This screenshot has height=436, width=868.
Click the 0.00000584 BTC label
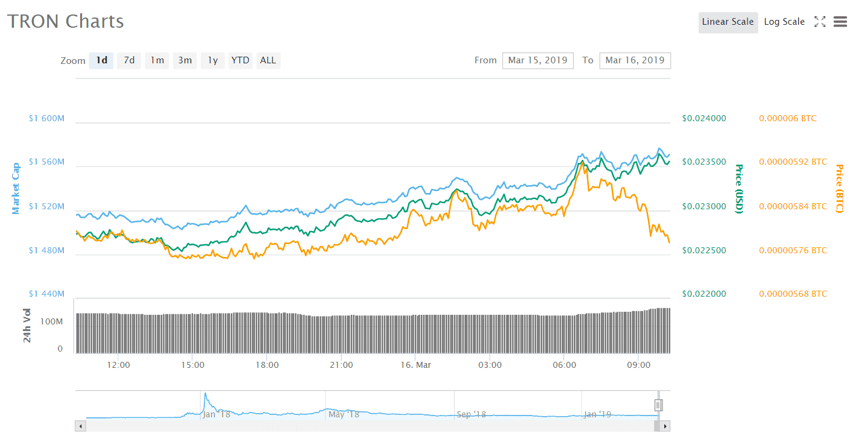click(x=793, y=206)
